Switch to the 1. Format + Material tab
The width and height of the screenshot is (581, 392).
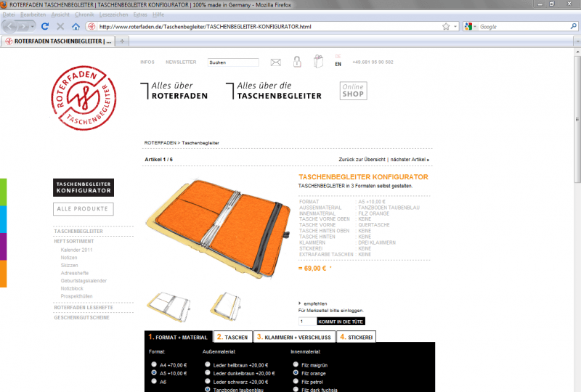pyautogui.click(x=178, y=337)
